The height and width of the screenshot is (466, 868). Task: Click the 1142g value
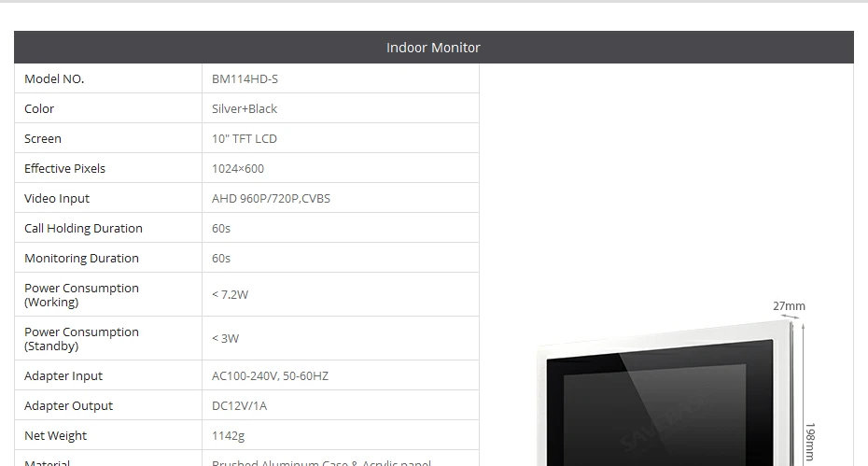[228, 435]
